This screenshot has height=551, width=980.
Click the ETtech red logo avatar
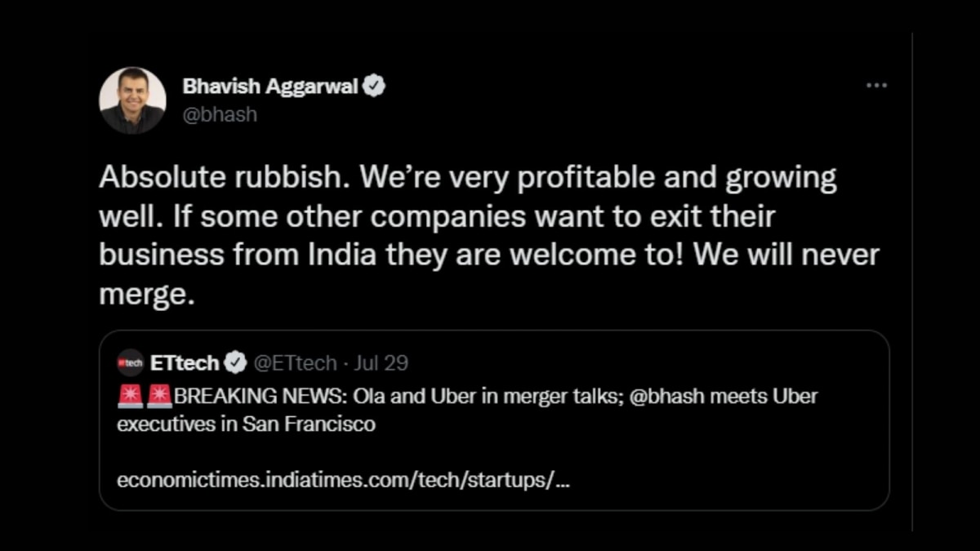point(131,362)
